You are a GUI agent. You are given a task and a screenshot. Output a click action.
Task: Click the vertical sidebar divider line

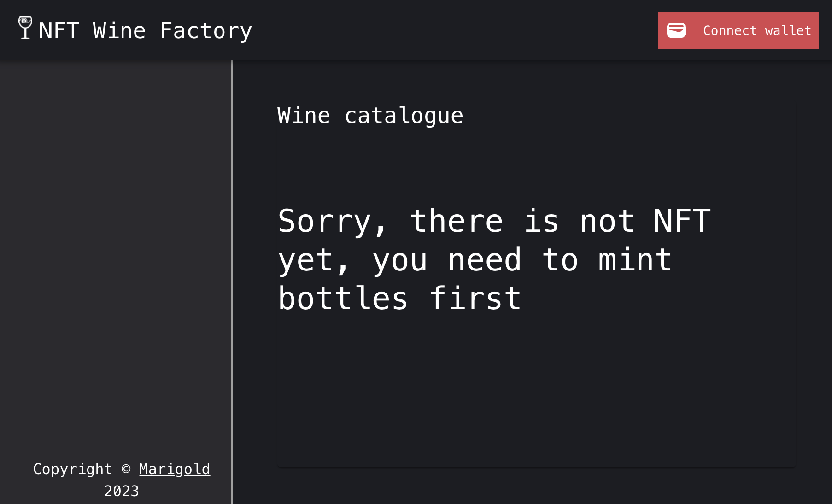232,276
